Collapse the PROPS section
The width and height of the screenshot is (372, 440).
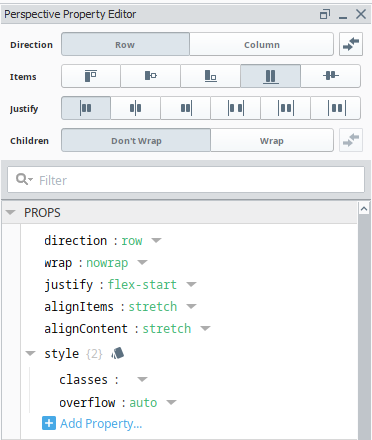coord(10,212)
